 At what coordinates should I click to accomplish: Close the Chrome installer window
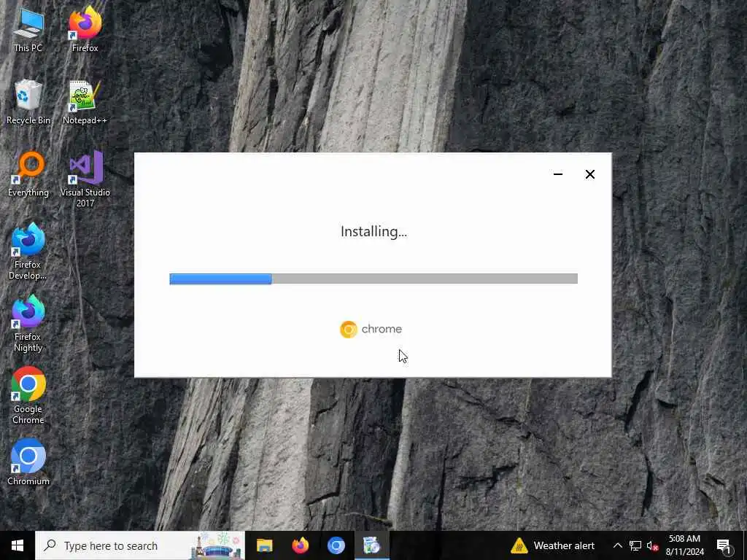589,174
